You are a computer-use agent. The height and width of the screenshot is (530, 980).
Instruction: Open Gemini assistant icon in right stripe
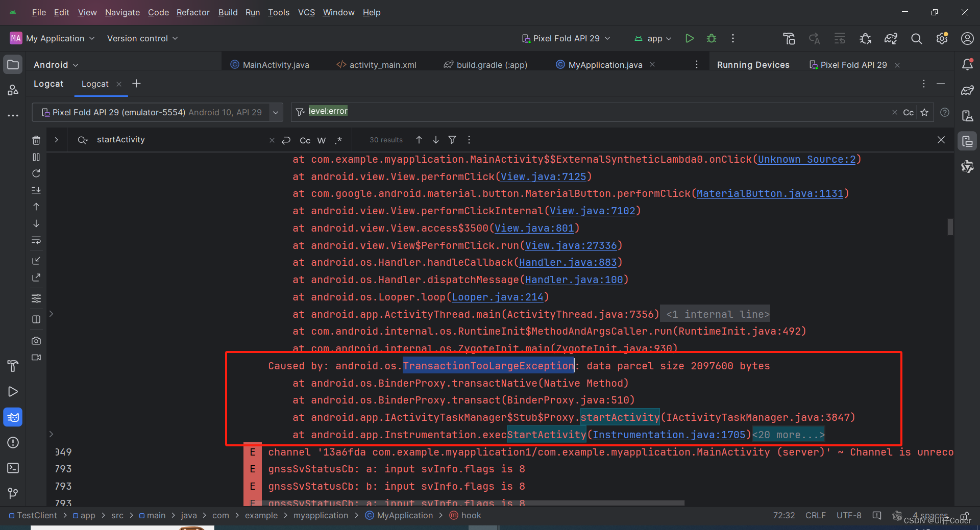pos(967,166)
